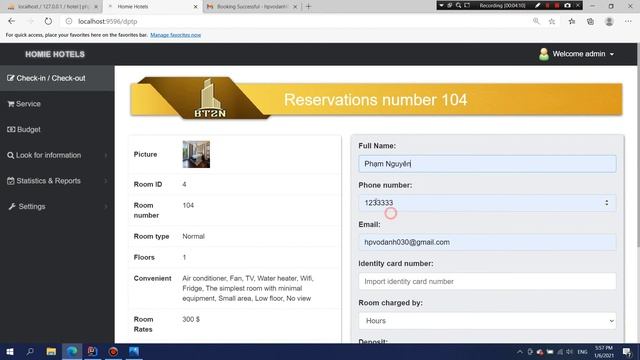Click the Room Rates value 300 $
The image size is (640, 360).
[191, 319]
